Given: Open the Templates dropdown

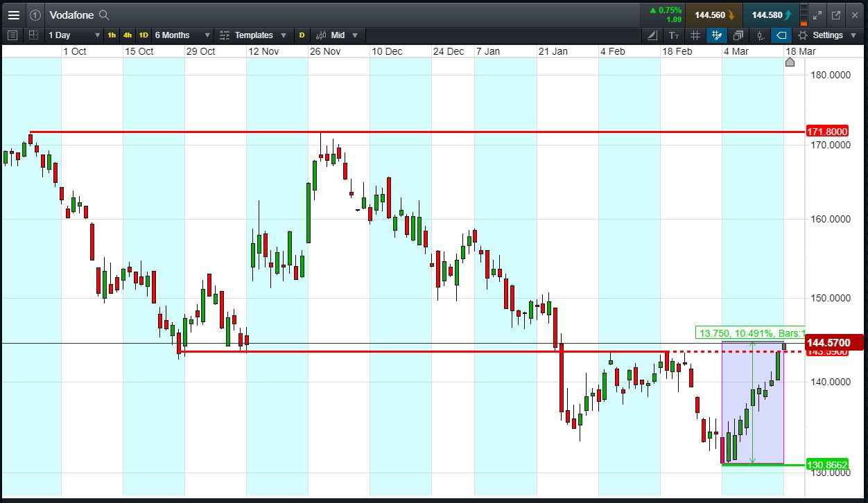Looking at the screenshot, I should [253, 35].
